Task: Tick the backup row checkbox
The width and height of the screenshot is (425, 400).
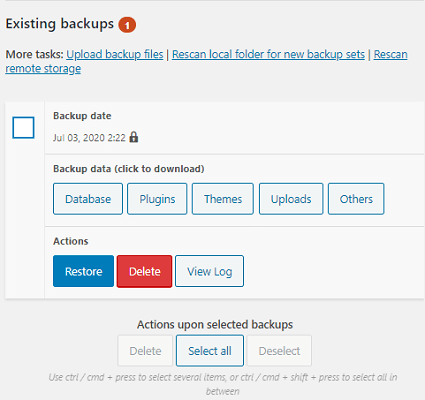Action: point(23,127)
